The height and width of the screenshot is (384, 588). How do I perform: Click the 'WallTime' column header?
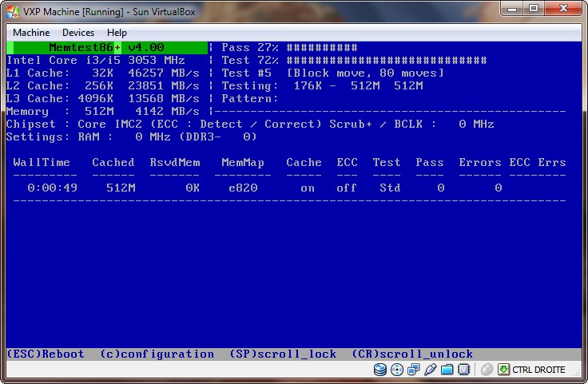[42, 162]
